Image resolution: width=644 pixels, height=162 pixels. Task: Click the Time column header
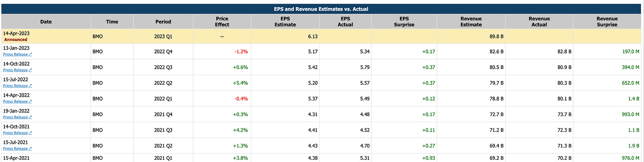112,22
